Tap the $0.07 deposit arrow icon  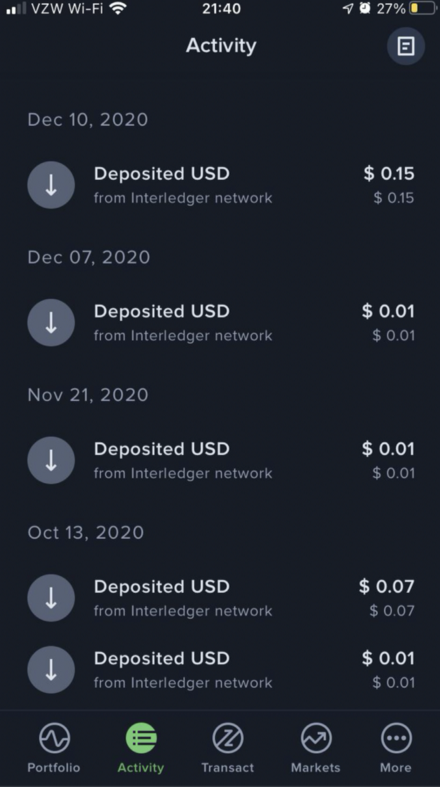coord(51,598)
